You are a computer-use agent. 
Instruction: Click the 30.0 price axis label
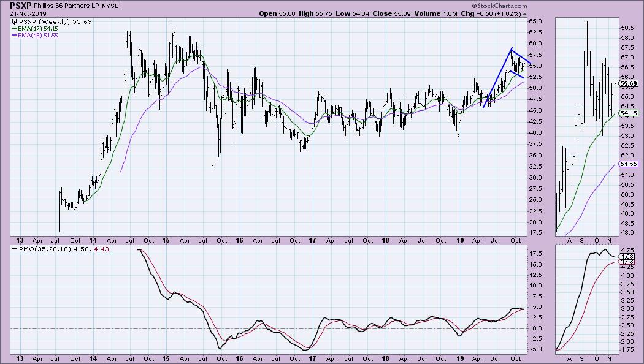tap(535, 178)
